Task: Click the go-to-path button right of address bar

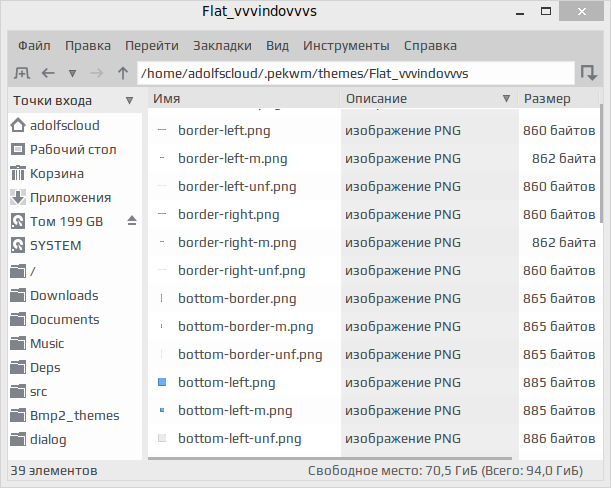Action: coord(588,73)
